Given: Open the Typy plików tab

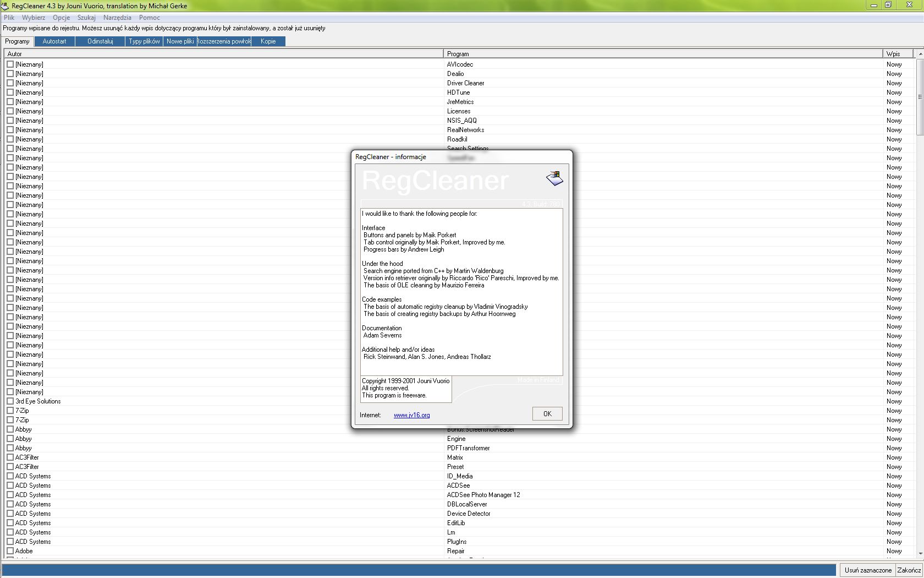Looking at the screenshot, I should [144, 41].
